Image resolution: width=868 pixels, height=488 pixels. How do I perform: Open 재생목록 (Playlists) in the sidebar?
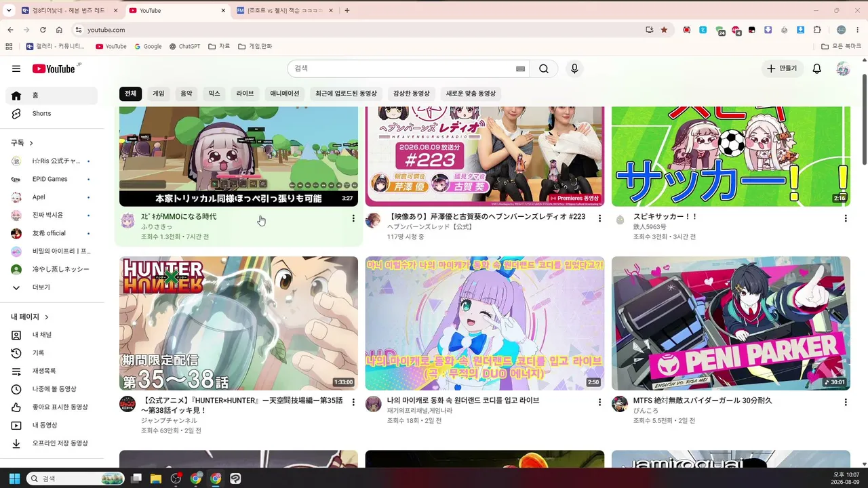point(52,371)
